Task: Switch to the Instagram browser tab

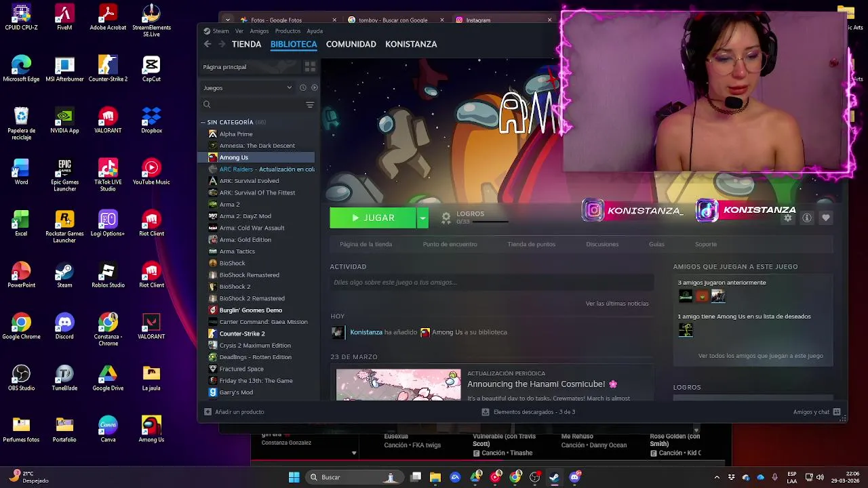Action: click(502, 20)
